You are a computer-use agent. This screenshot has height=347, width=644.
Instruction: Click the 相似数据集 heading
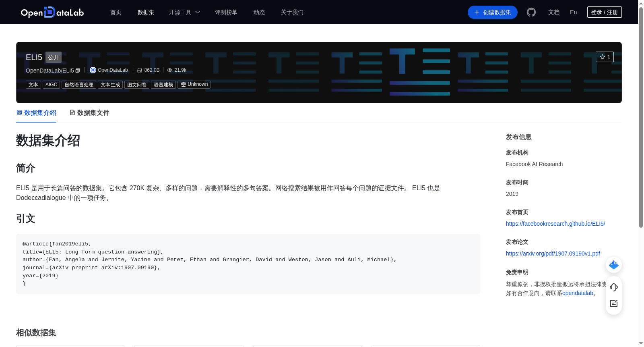(36, 333)
